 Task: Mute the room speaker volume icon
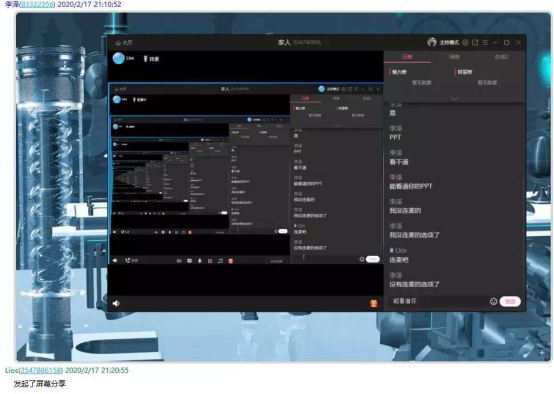116,303
